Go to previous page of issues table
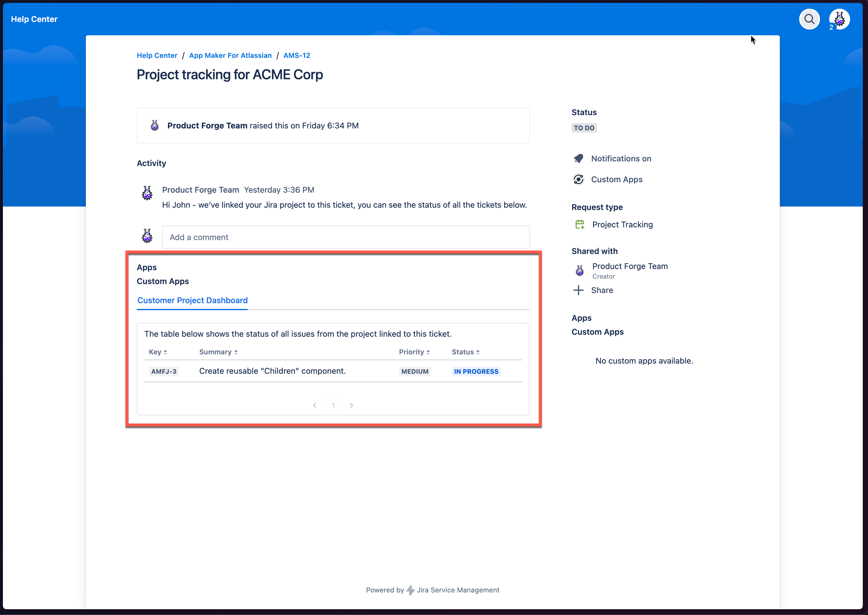Image resolution: width=868 pixels, height=615 pixels. click(x=315, y=406)
